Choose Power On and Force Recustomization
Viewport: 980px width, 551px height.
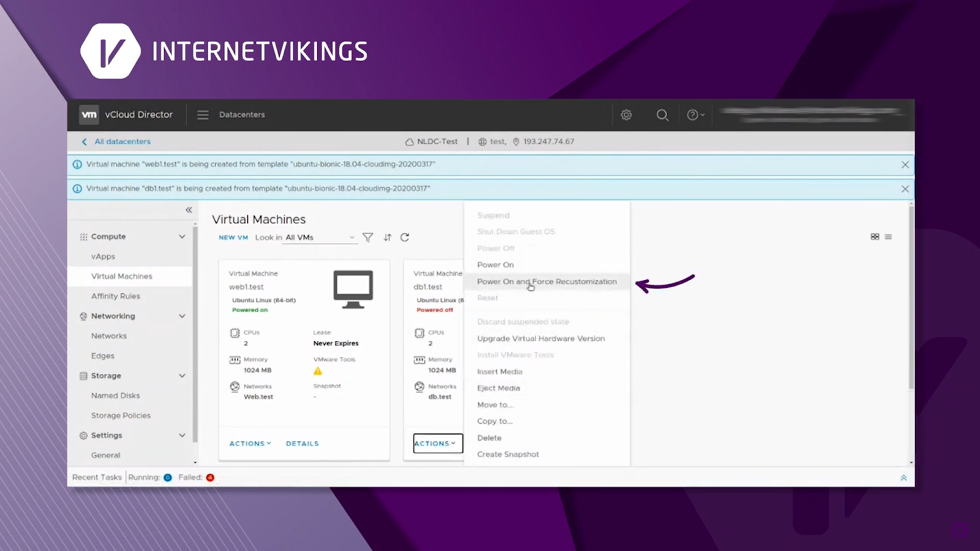click(547, 282)
